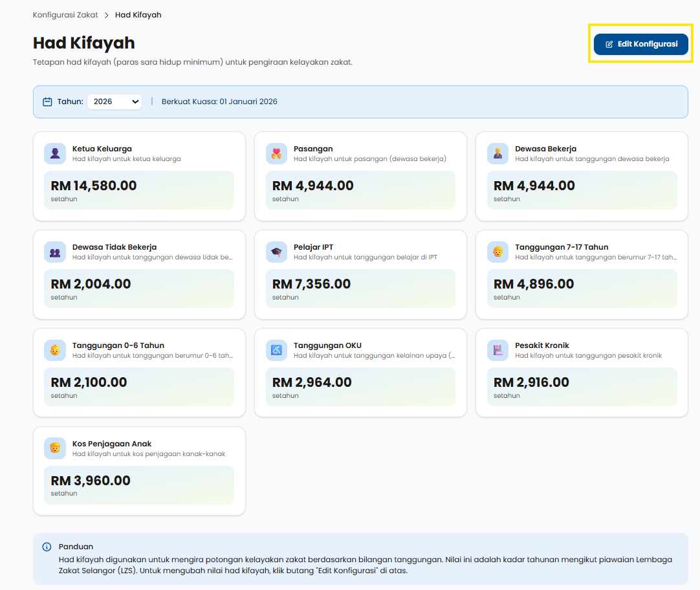
Task: Open the Tahun 2026 dropdown
Action: 115,102
